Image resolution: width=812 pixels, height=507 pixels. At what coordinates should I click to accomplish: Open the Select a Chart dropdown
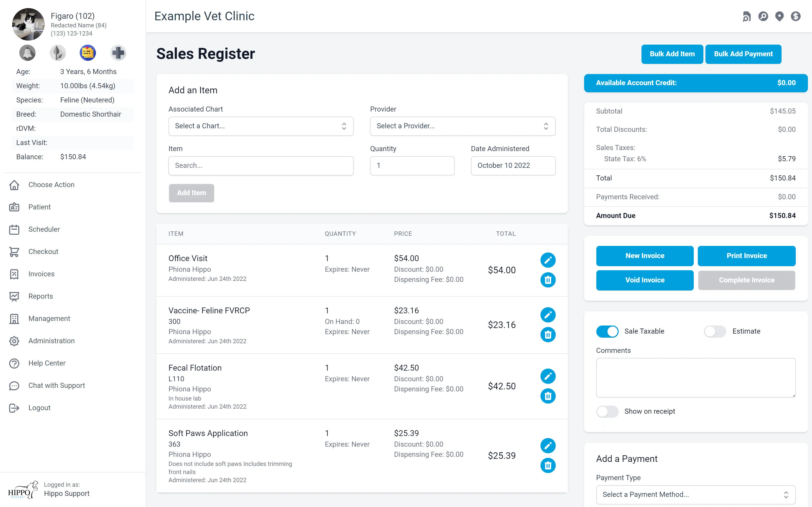tap(261, 126)
